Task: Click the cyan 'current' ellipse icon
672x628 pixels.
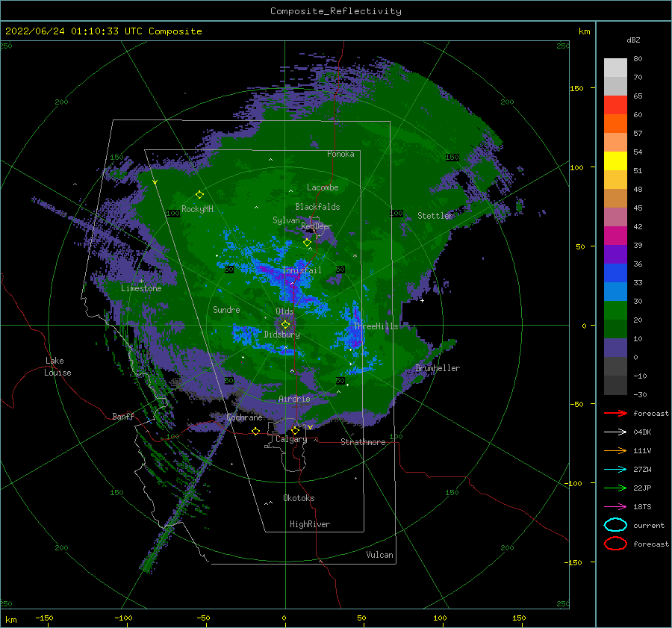Action: point(615,525)
